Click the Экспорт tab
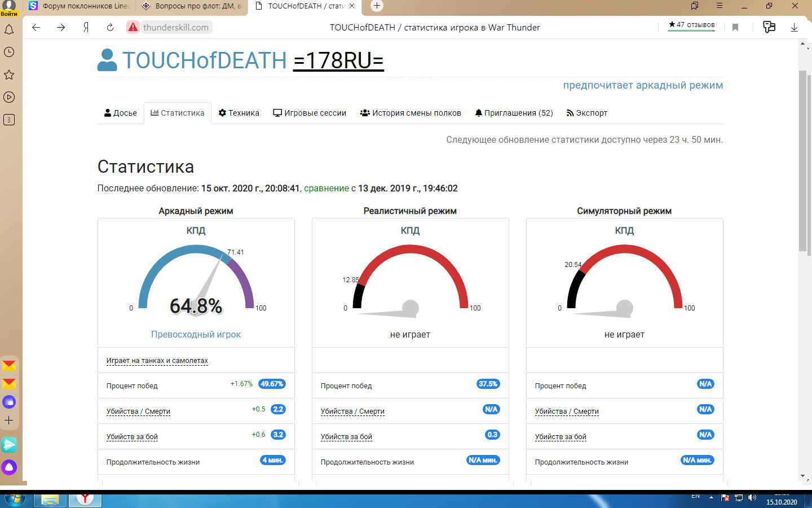Screen dimensions: 812x508 [x=587, y=113]
